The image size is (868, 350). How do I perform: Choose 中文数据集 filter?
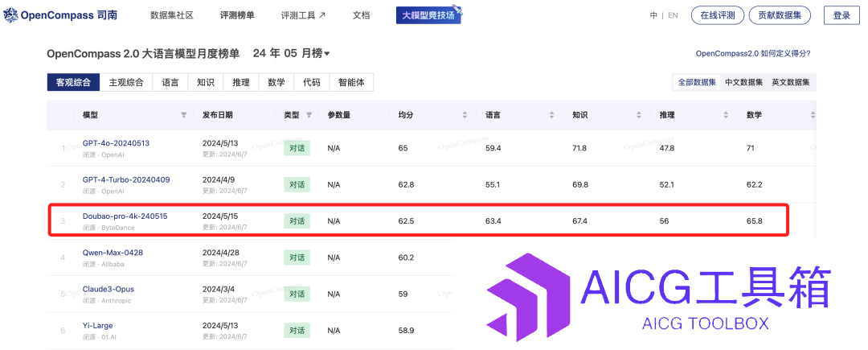[x=744, y=82]
